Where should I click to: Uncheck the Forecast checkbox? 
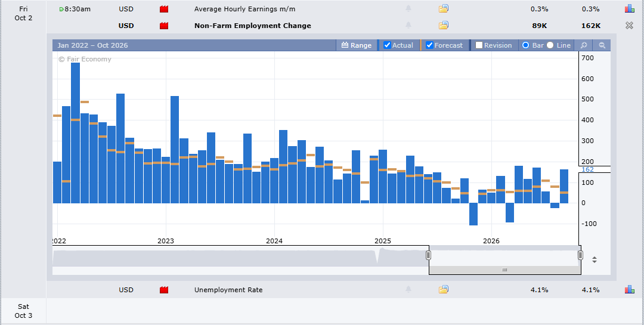coord(429,45)
